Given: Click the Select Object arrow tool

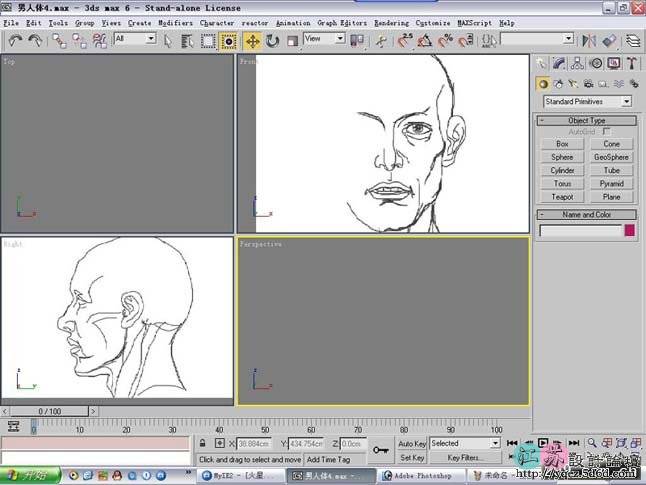Looking at the screenshot, I should point(167,41).
